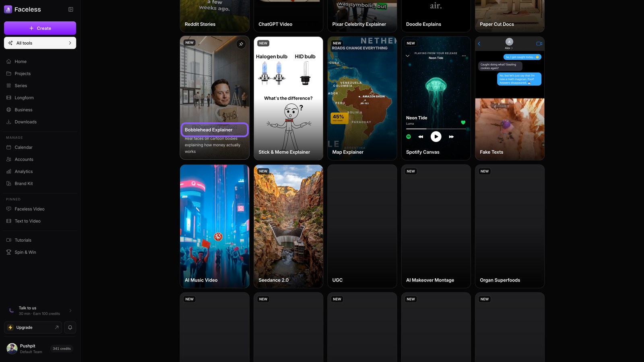Open the UGC card
Image resolution: width=644 pixels, height=362 pixels.
[x=362, y=226]
